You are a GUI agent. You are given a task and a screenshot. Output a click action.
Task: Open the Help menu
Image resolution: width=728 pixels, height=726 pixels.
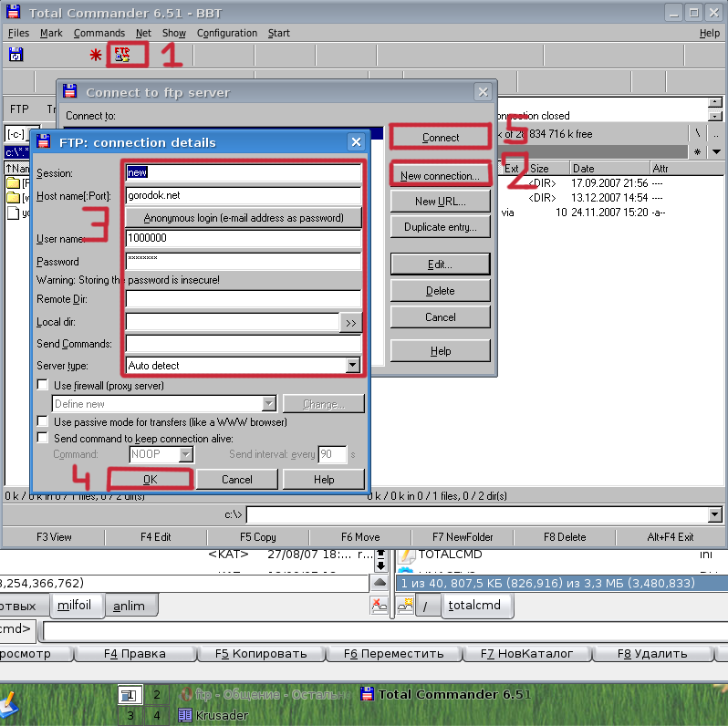click(x=710, y=33)
